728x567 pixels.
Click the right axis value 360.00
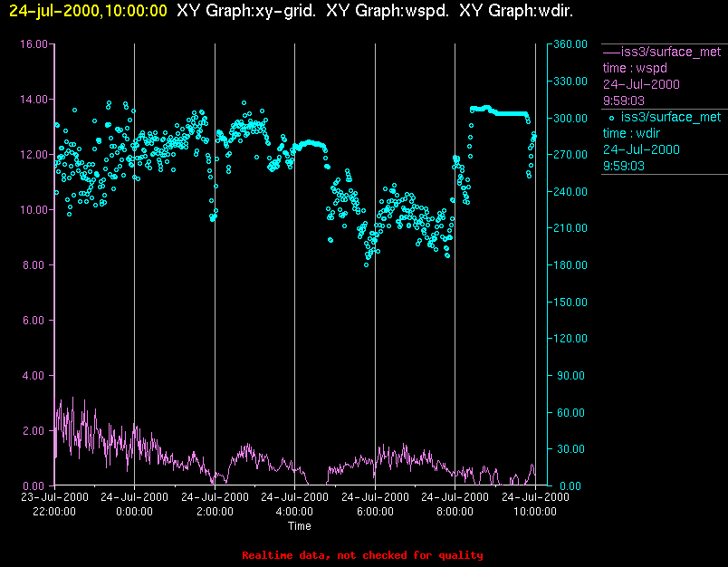tap(570, 44)
